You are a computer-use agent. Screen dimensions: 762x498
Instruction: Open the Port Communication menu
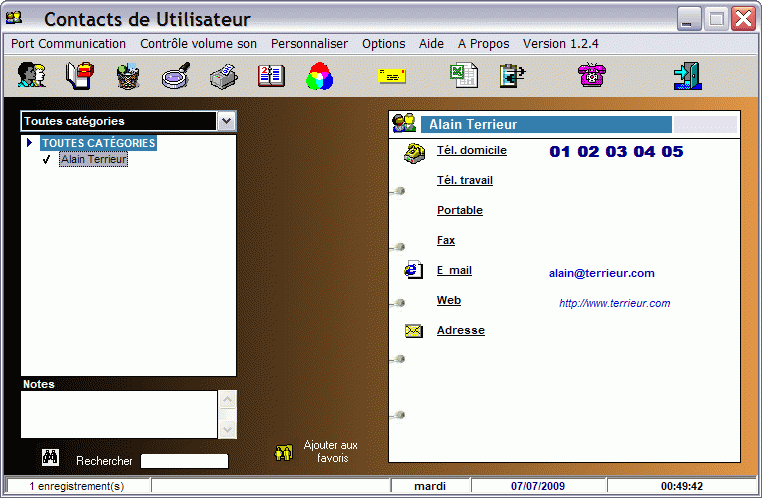point(69,44)
